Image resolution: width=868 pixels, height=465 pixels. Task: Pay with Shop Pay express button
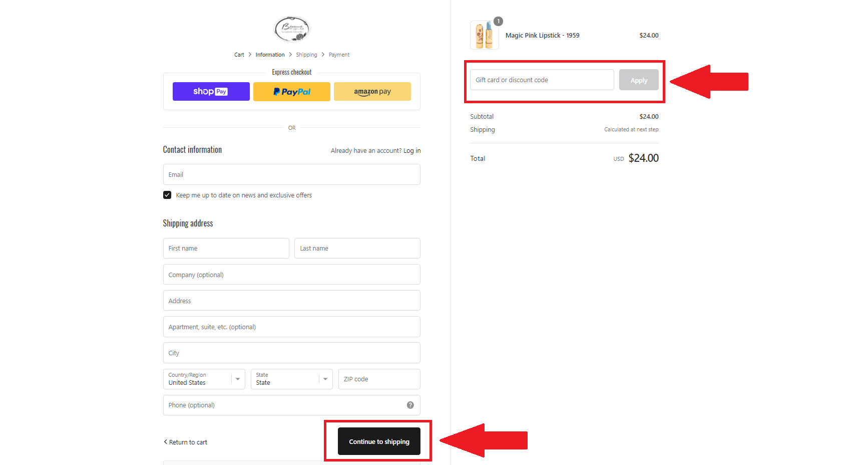(211, 92)
